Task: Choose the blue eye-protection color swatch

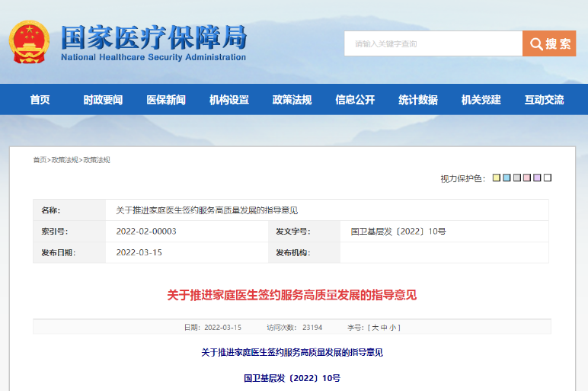Action: click(507, 178)
